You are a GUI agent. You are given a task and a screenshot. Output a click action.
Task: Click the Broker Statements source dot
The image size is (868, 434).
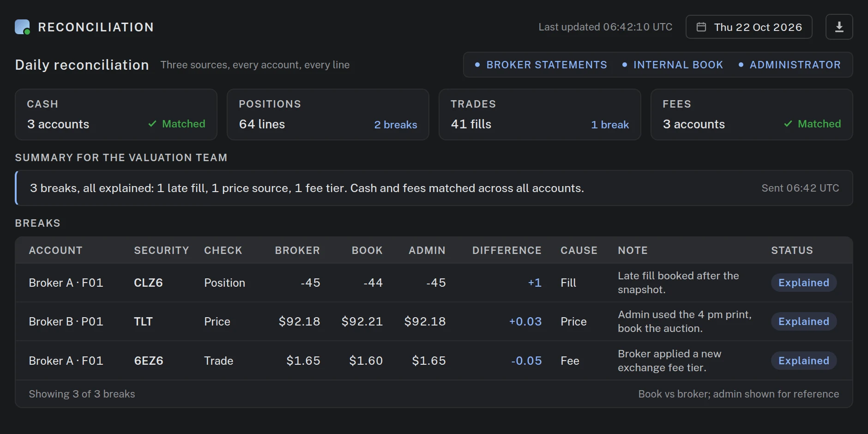tap(477, 65)
